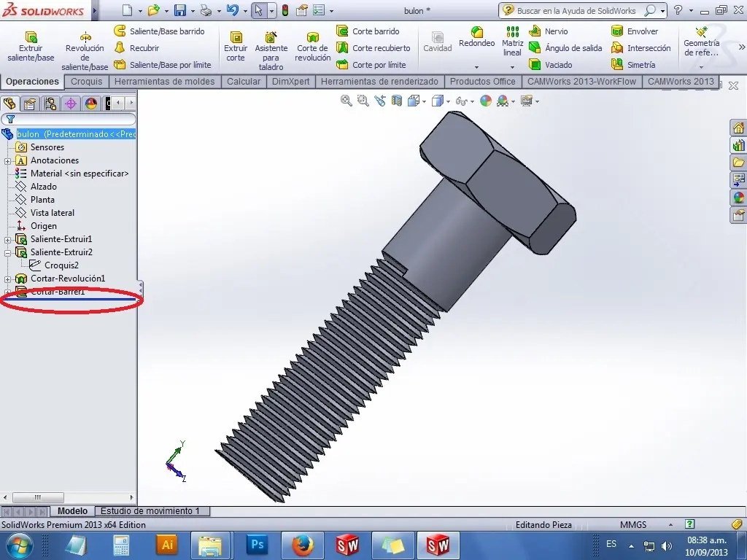Select Matriz lineal tool
This screenshot has width=747, height=560.
[x=513, y=42]
